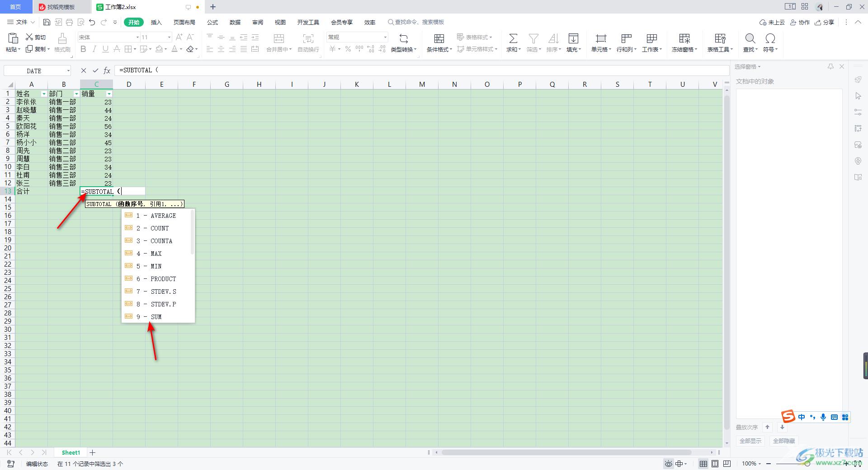Select option 1 - AVERAGE
This screenshot has width=868, height=470.
click(156, 216)
